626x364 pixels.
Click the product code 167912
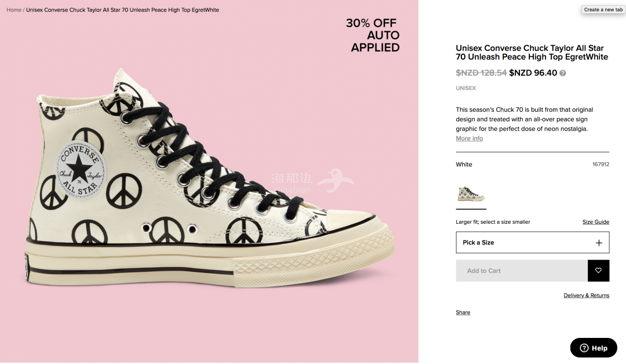[600, 164]
